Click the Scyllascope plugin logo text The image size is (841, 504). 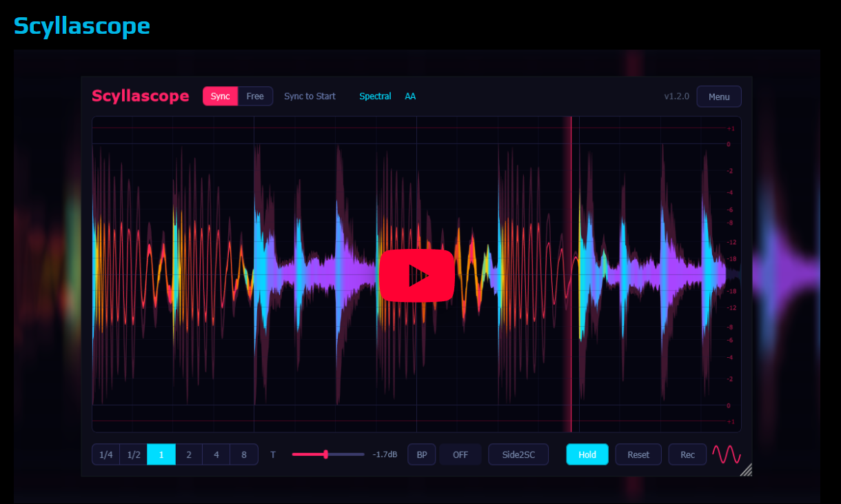[141, 96]
